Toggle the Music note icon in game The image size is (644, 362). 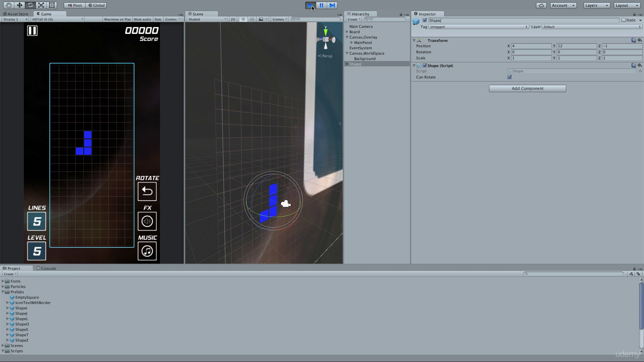[147, 251]
